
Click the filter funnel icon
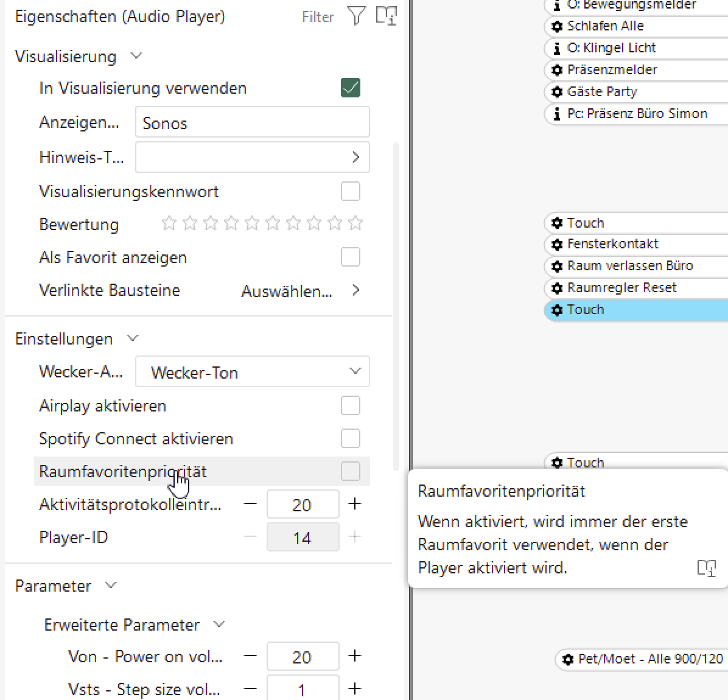click(356, 16)
